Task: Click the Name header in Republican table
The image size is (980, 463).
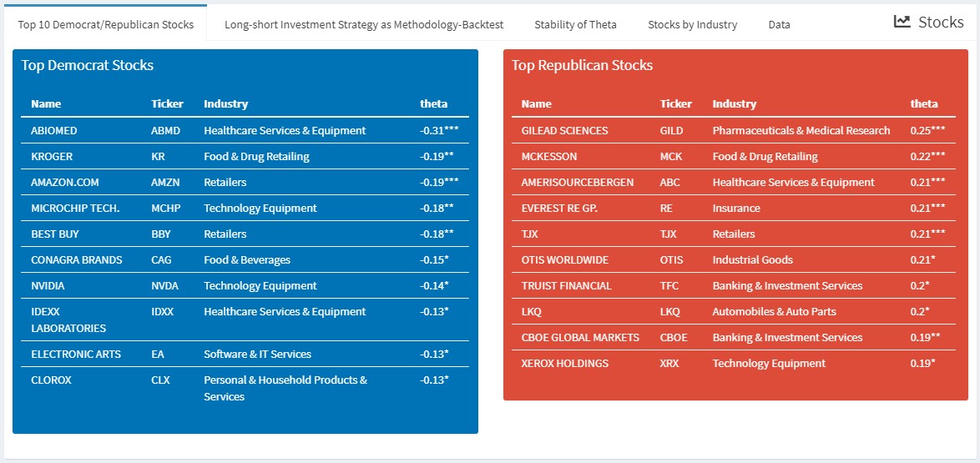Action: pyautogui.click(x=536, y=104)
